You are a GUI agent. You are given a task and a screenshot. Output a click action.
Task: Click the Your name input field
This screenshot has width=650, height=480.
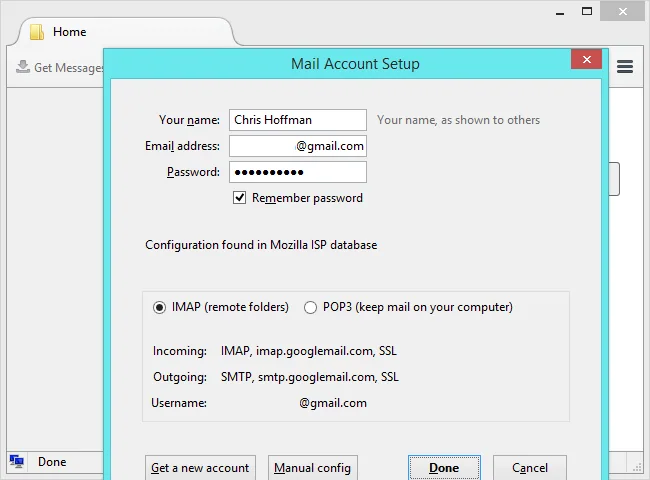pyautogui.click(x=298, y=120)
